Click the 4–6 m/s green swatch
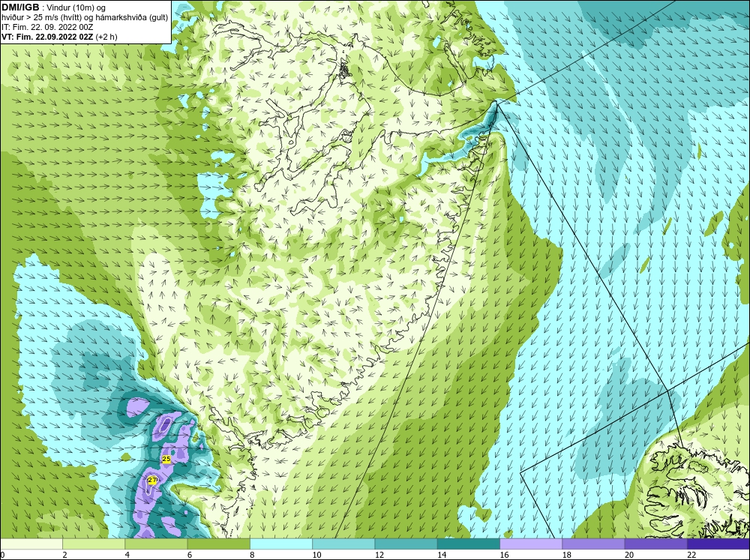Viewport: 750px width, 560px height. (157, 544)
